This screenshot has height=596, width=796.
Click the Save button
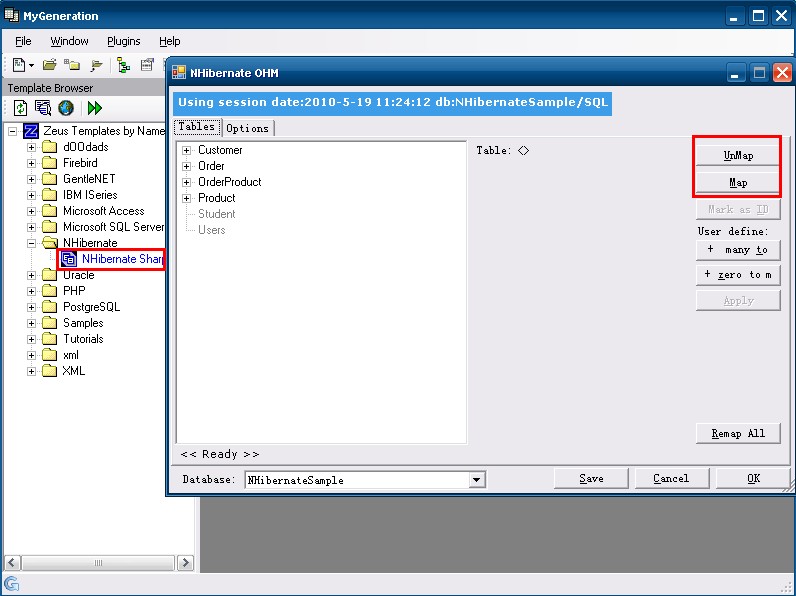[591, 479]
